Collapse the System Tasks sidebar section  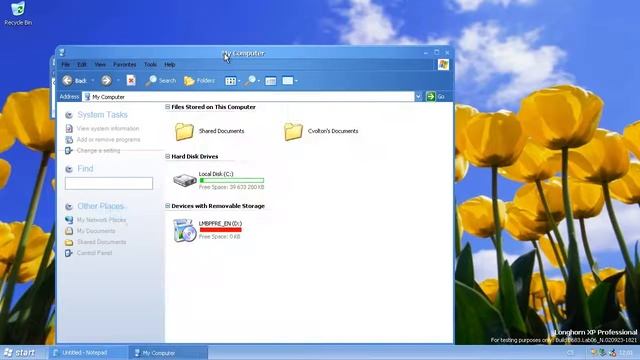point(69,115)
